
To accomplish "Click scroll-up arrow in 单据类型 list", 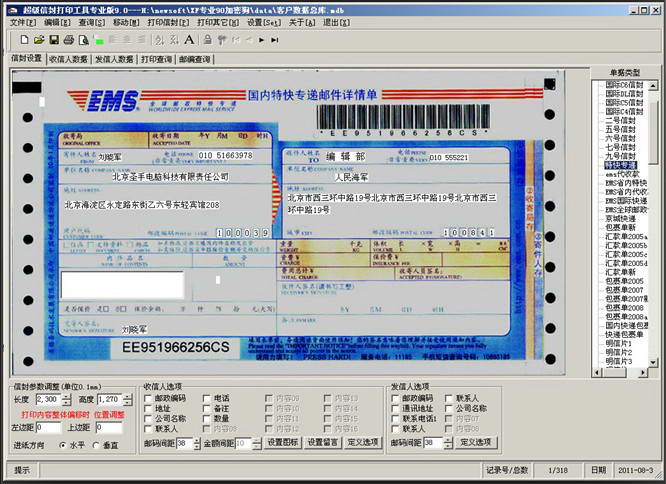I will [x=653, y=85].
